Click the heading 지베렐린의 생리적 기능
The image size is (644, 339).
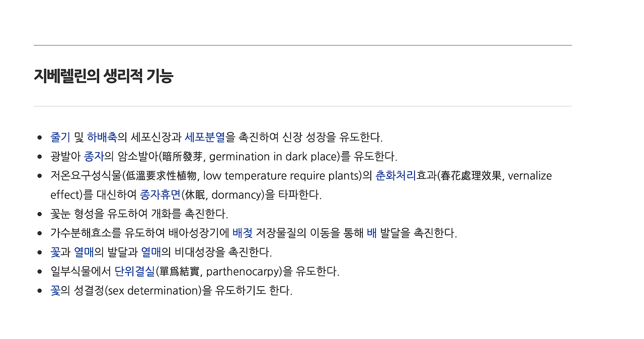103,76
